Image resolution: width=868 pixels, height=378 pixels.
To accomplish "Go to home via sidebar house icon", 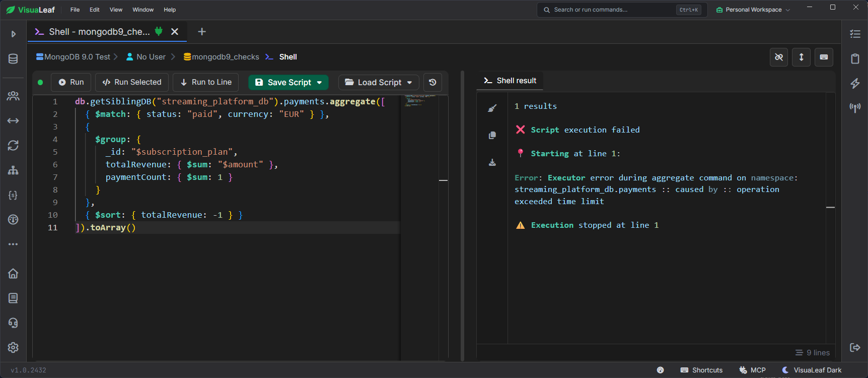I will point(13,274).
